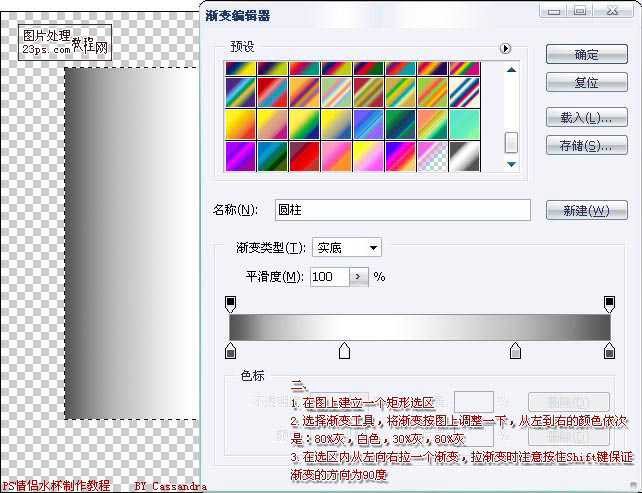Click the 平滑度 value field showing 100
Image resolution: width=642 pixels, height=493 pixels.
pos(330,277)
